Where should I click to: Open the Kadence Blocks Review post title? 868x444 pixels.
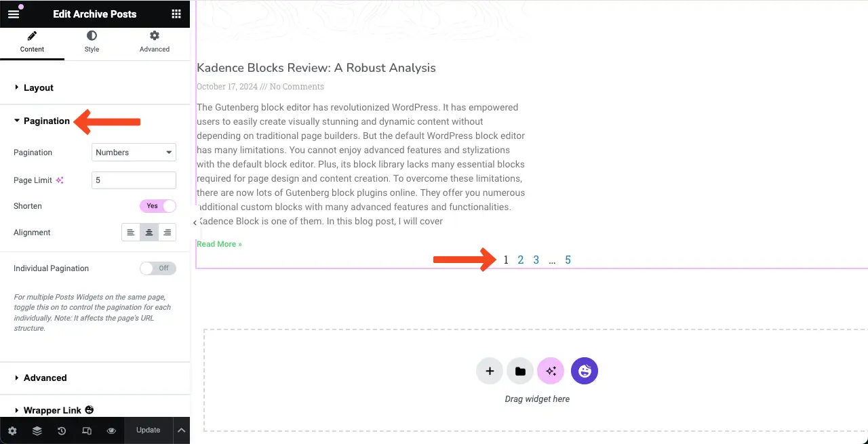(x=316, y=68)
